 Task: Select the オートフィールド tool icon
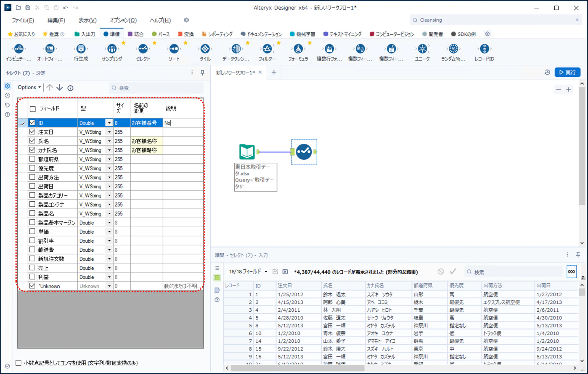(50, 49)
